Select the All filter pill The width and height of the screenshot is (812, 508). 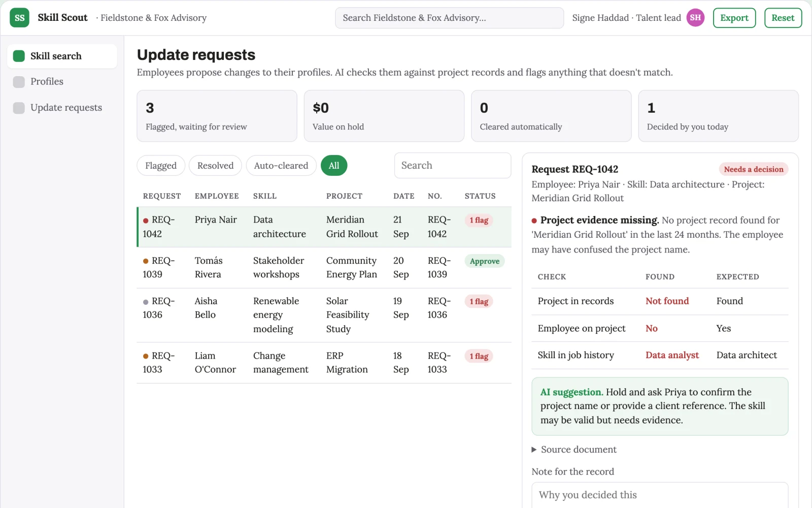[334, 166]
